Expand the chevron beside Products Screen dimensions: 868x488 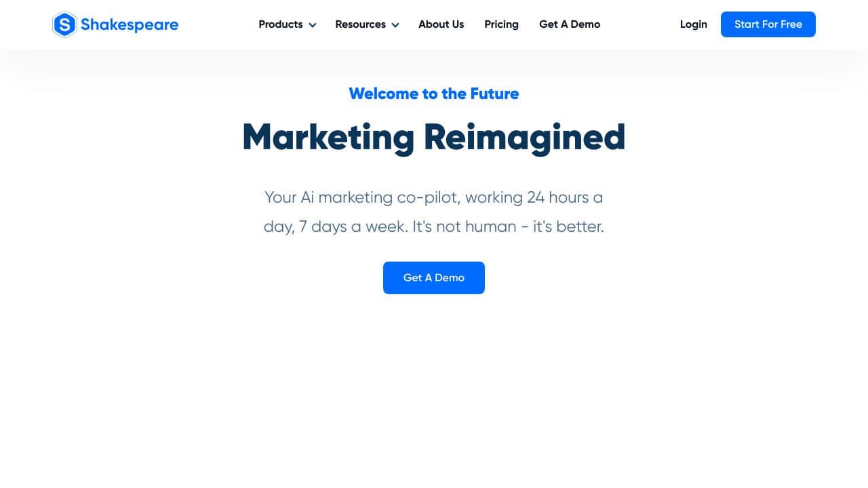pos(313,25)
